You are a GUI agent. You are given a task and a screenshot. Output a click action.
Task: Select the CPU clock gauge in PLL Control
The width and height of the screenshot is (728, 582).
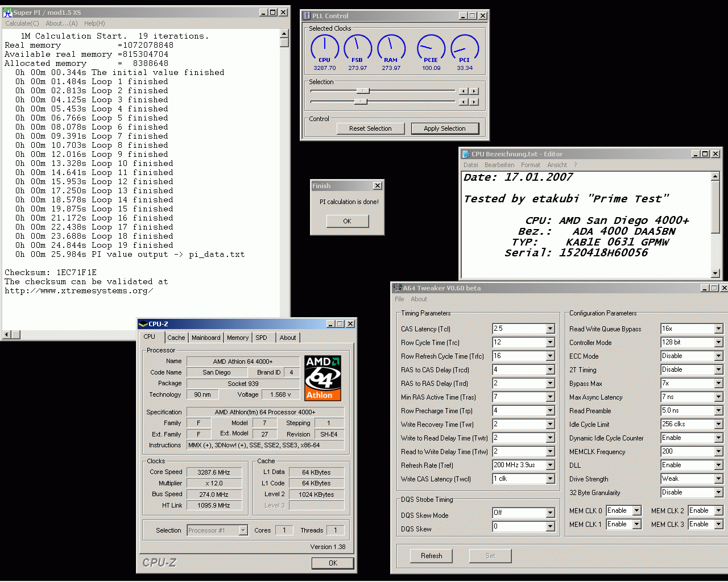pyautogui.click(x=324, y=49)
